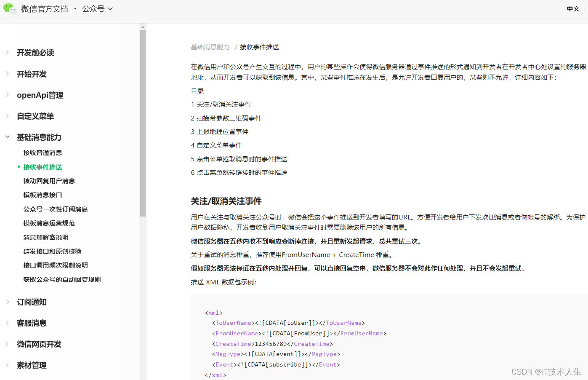Expand the openApi管理 chevron
Image resolution: width=588 pixels, height=380 pixels.
click(x=7, y=95)
